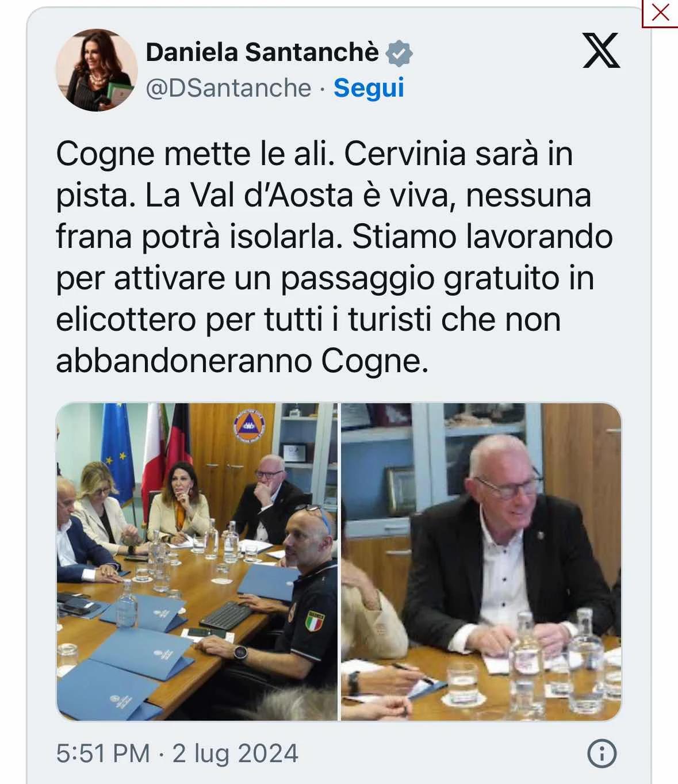Click the sentence "abbandoneranno Cogne."
The width and height of the screenshot is (678, 784).
click(x=242, y=361)
